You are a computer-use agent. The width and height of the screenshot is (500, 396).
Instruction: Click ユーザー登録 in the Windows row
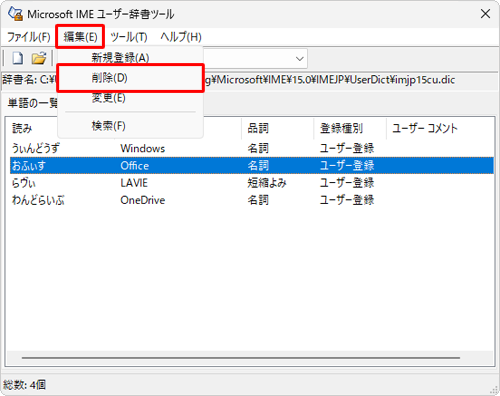click(x=347, y=148)
